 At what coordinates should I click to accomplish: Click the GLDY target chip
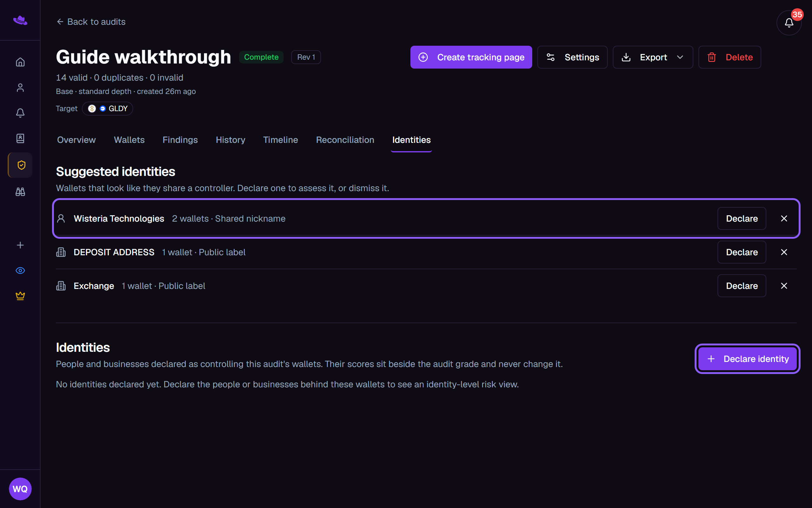click(x=108, y=109)
